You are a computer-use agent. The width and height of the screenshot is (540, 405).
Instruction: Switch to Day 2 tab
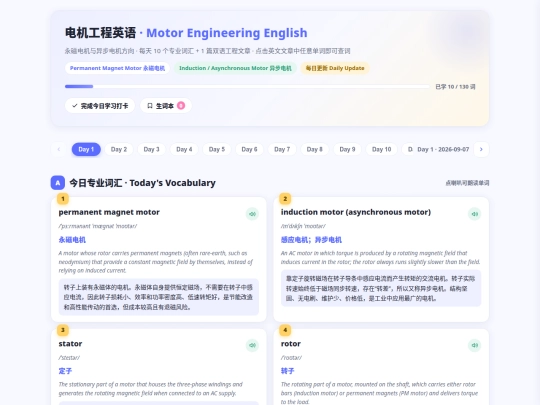(x=119, y=149)
